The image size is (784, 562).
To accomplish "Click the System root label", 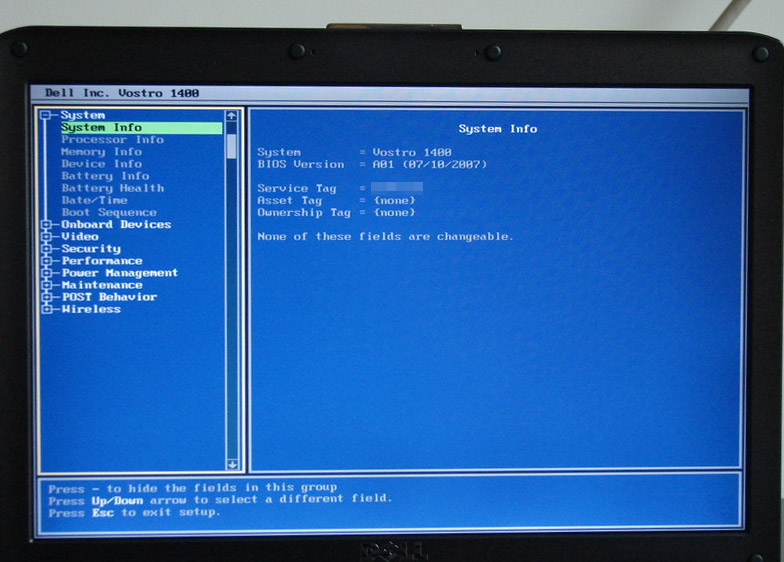I will pos(83,116).
